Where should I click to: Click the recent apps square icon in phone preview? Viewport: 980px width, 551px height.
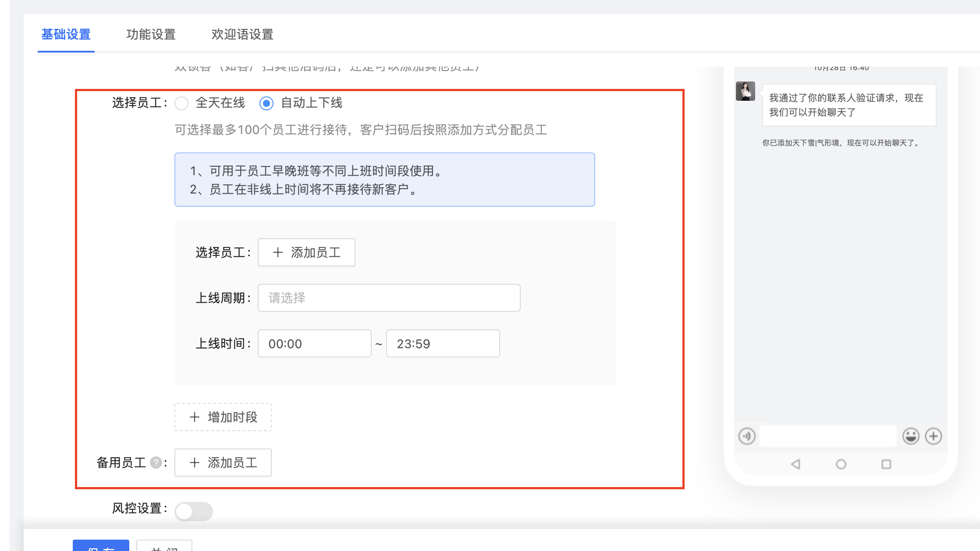pyautogui.click(x=886, y=464)
